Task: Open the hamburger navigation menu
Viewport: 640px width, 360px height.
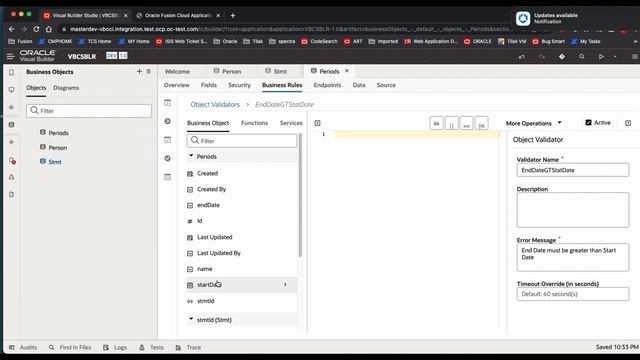Action: pyautogui.click(x=10, y=56)
